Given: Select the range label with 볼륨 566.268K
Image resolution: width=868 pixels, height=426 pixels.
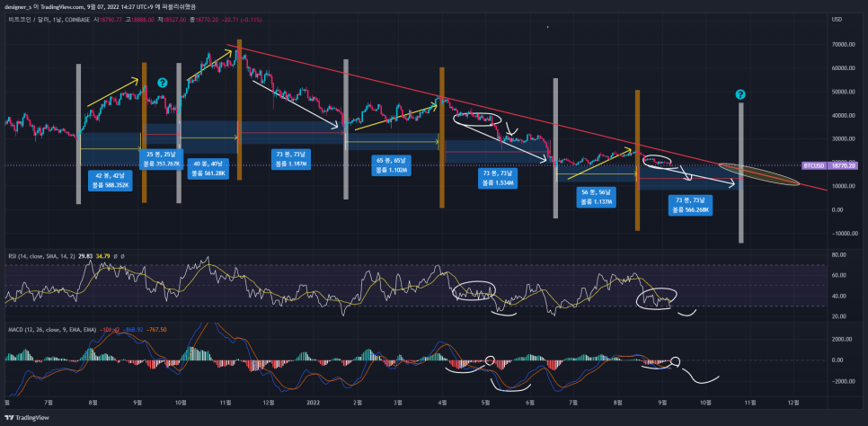Looking at the screenshot, I should [692, 205].
